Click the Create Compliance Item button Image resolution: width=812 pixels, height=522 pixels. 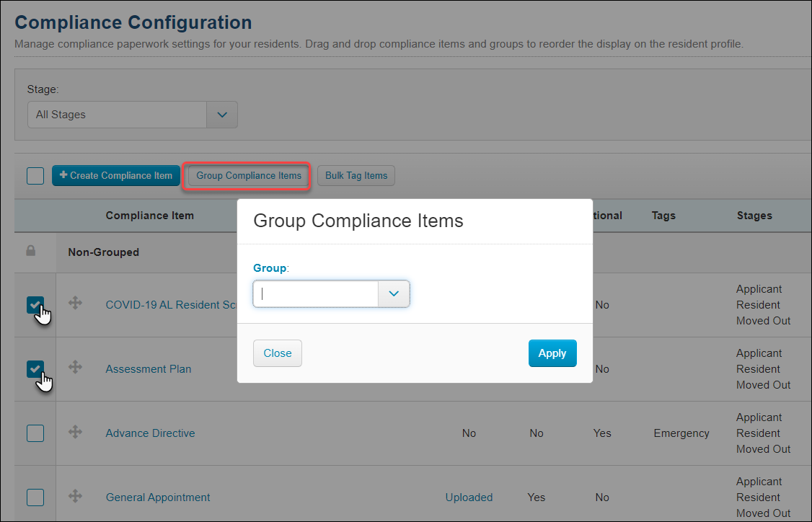point(116,175)
